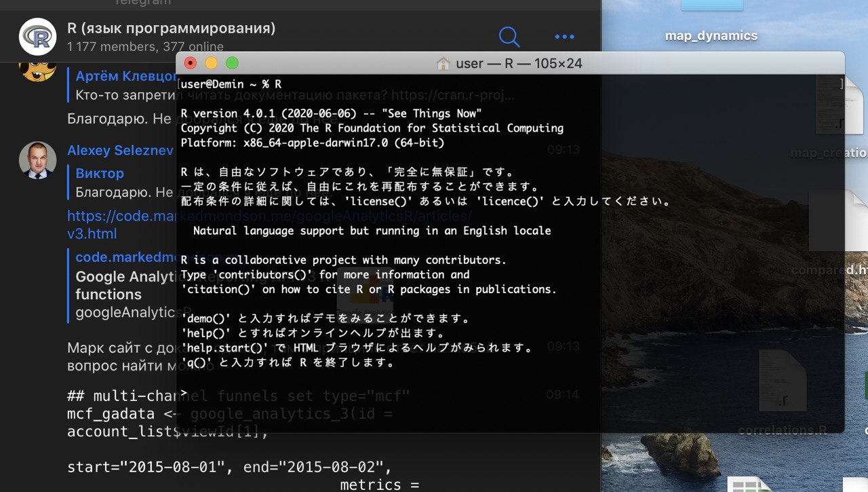This screenshot has height=492, width=868.
Task: Click the 'citation()' line in Terminal
Action: click(368, 289)
